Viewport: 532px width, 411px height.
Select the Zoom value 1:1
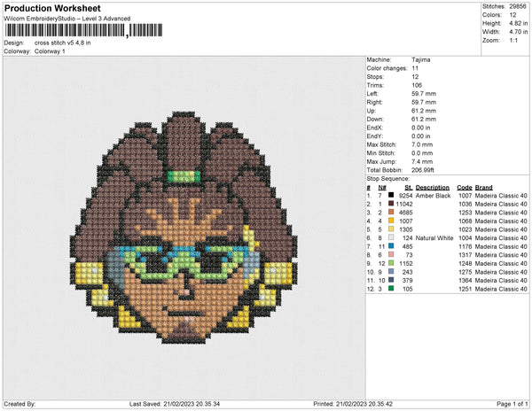[513, 41]
